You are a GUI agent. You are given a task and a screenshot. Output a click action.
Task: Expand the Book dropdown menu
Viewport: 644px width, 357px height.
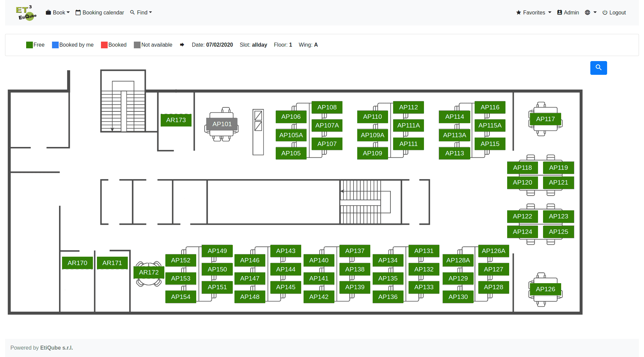pyautogui.click(x=58, y=12)
